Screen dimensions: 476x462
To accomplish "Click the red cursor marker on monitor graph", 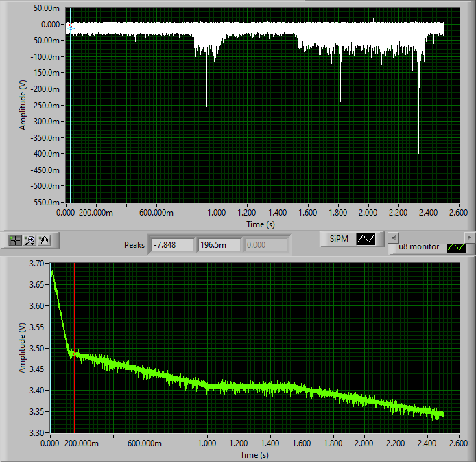I will [74, 354].
